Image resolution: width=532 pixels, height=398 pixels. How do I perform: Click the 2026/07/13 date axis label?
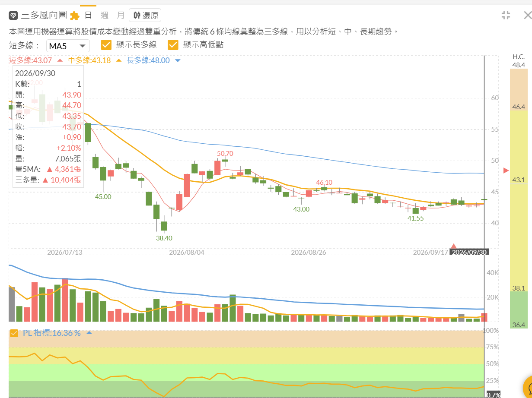65,252
